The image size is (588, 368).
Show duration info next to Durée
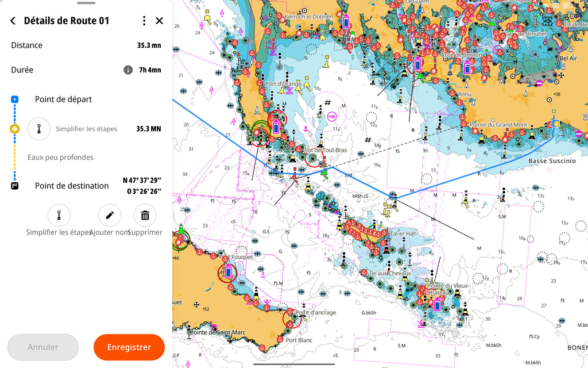128,70
